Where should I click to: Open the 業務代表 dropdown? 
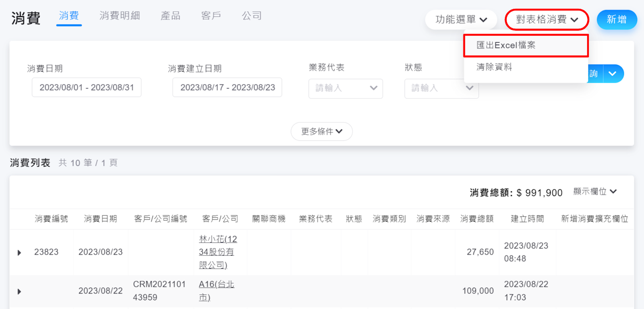coord(345,88)
